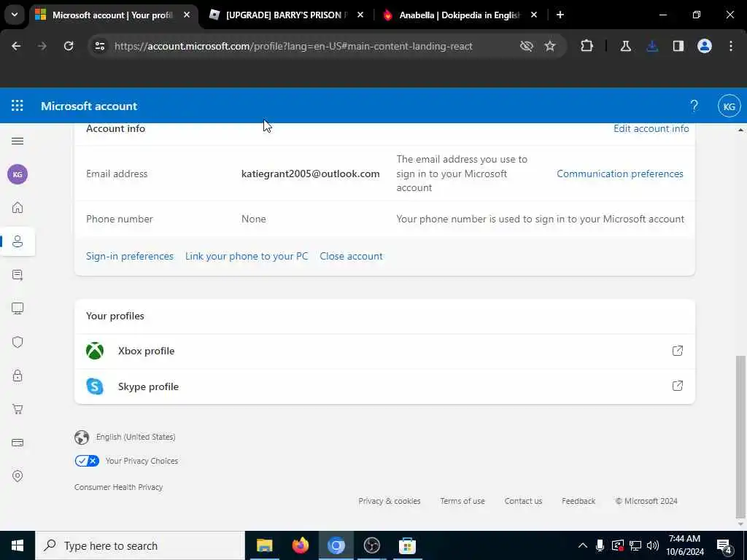The image size is (747, 560).
Task: Open the Windows Start menu
Action: tap(18, 545)
